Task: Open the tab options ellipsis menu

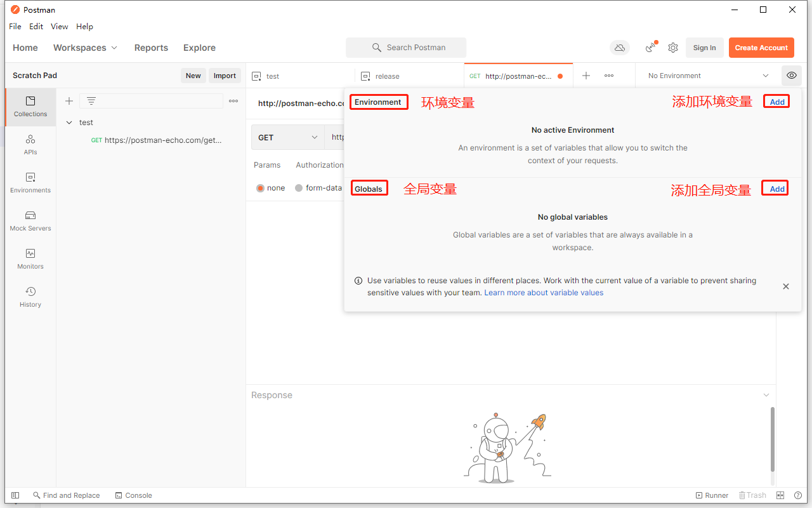Action: (609, 76)
